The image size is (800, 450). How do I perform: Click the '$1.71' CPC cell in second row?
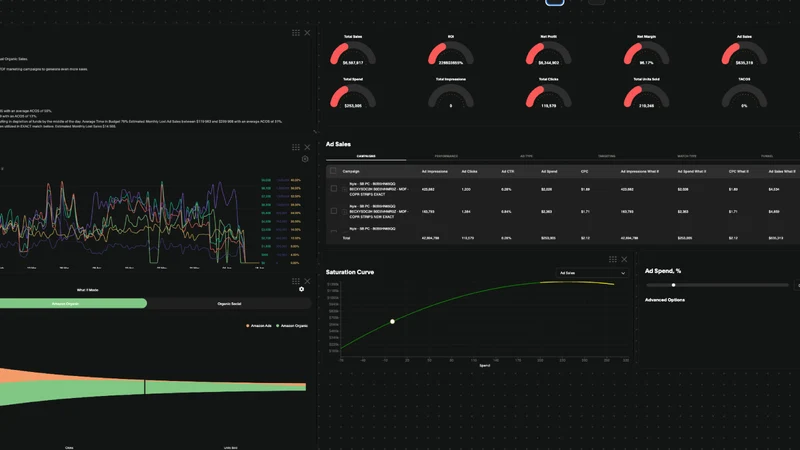pos(585,211)
